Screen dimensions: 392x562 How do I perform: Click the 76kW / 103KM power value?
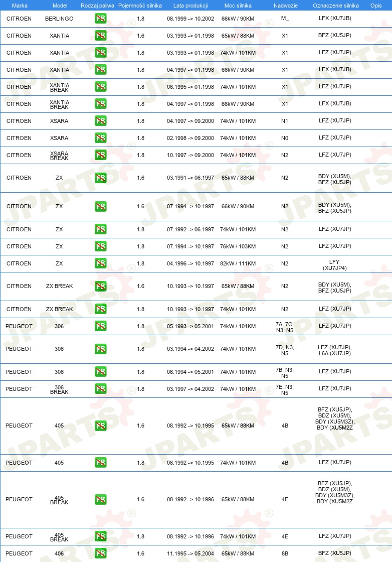click(238, 246)
